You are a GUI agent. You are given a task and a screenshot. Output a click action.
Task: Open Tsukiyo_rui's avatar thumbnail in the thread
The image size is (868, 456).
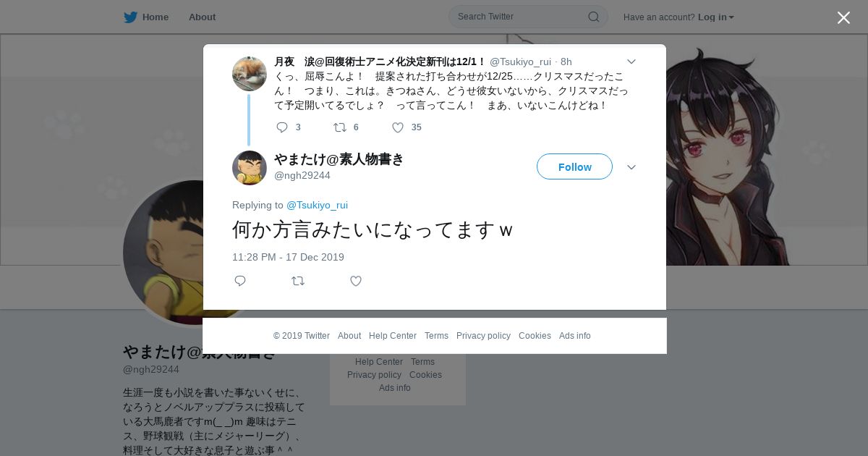pos(250,74)
